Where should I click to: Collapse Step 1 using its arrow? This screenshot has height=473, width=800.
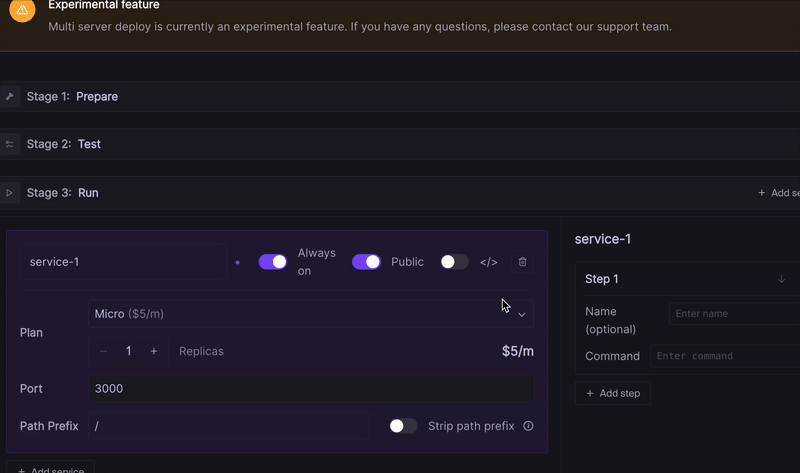(x=781, y=279)
